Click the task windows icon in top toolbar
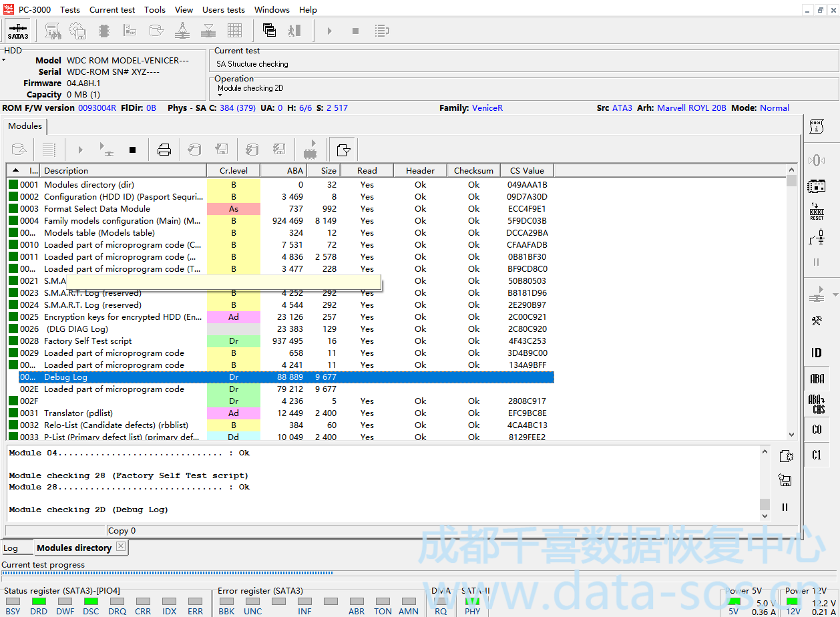This screenshot has height=617, width=840. coord(269,31)
